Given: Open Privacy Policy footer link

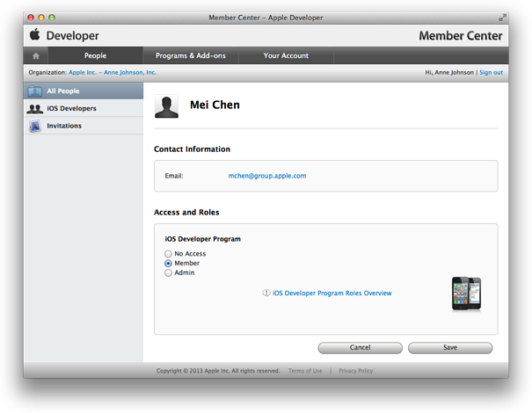Looking at the screenshot, I should click(355, 371).
